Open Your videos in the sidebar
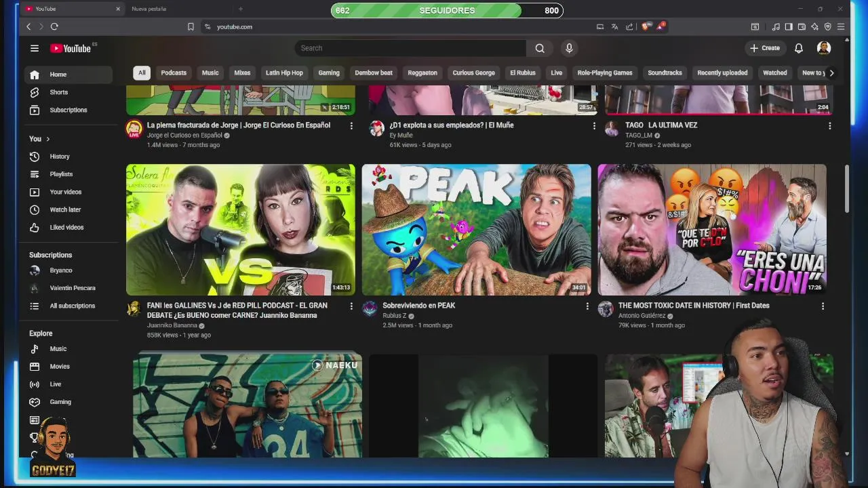Viewport: 868px width, 488px height. point(68,192)
